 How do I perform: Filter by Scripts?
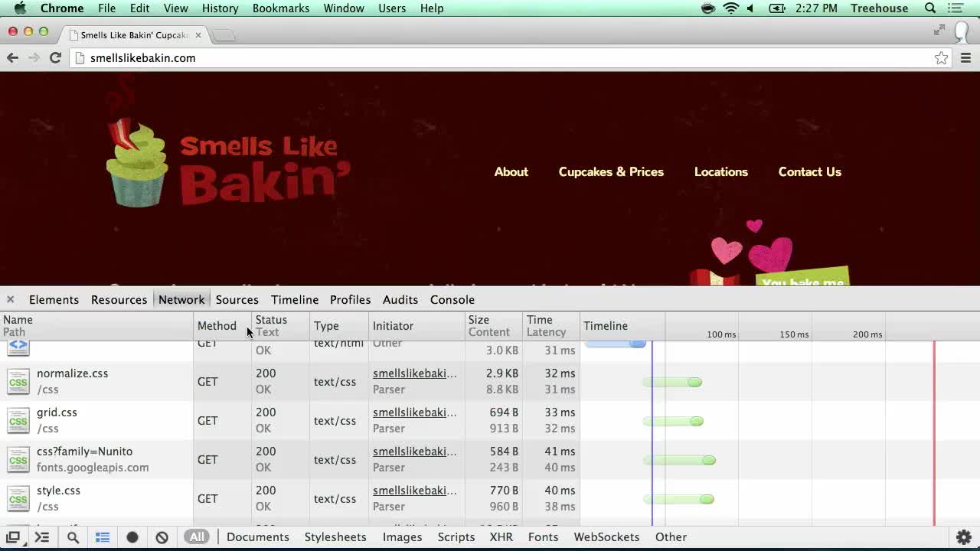(456, 537)
